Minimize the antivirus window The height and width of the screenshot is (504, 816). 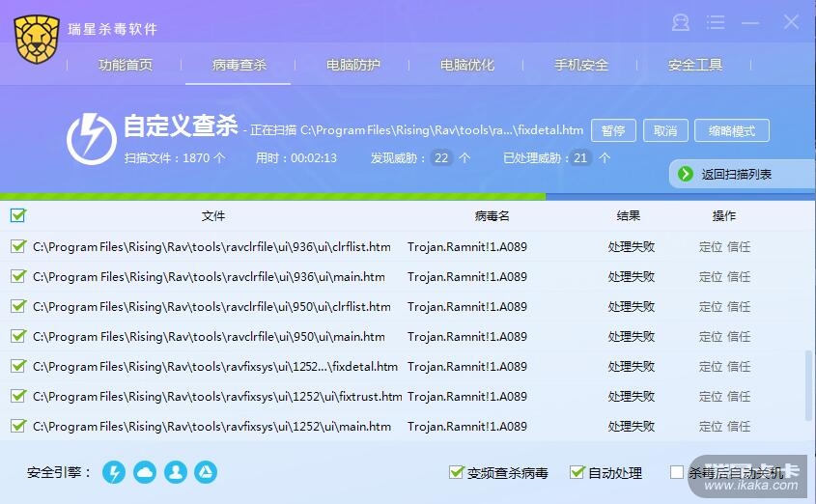click(750, 22)
